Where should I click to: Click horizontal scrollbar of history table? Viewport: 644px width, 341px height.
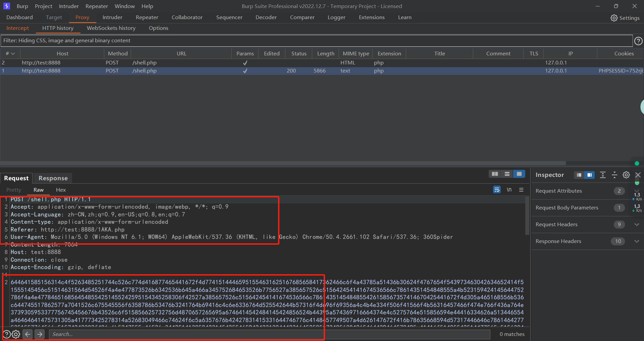[x=283, y=163]
